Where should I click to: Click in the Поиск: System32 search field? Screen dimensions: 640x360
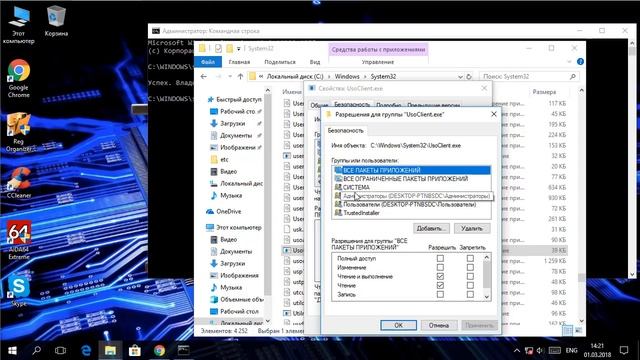(x=524, y=76)
